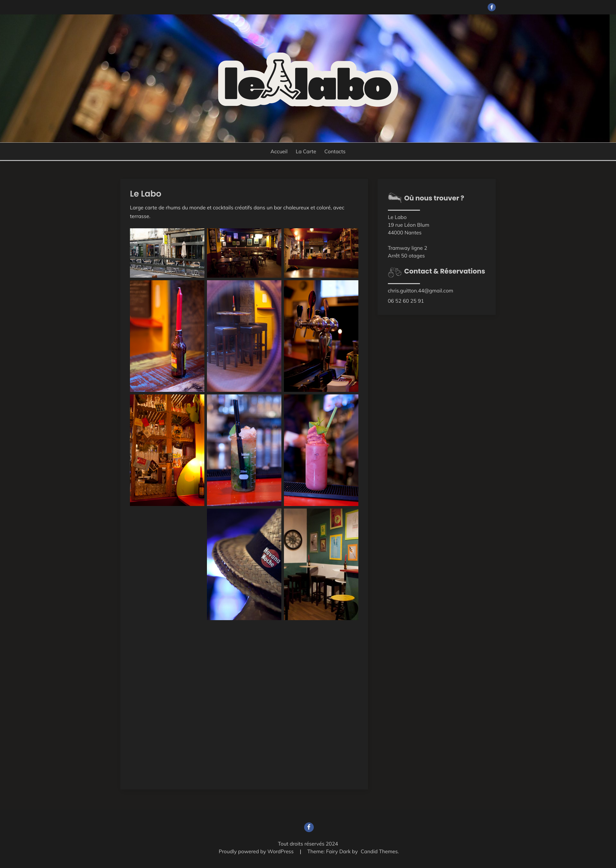Click the Tramway ligne 2 text

pyautogui.click(x=407, y=248)
